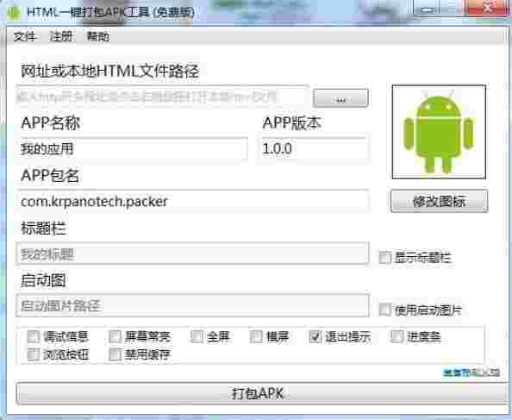Viewport: 512px width, 420px height.
Task: Click the APP包名 field com.krpanotech.packer
Action: click(x=194, y=201)
